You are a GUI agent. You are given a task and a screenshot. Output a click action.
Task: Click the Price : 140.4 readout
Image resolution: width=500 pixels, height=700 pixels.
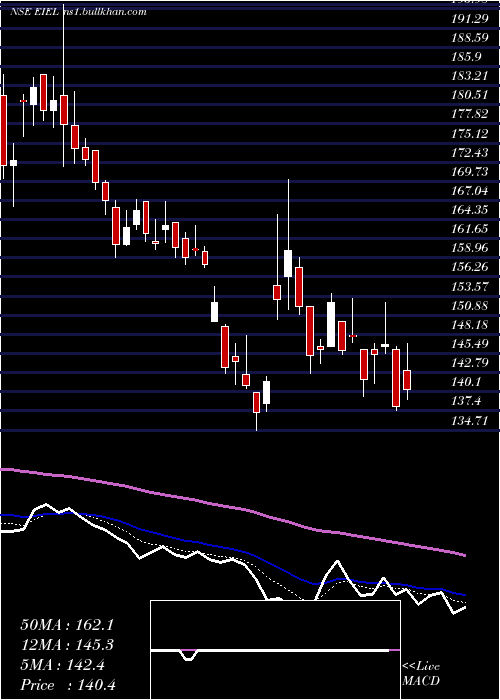point(67,685)
